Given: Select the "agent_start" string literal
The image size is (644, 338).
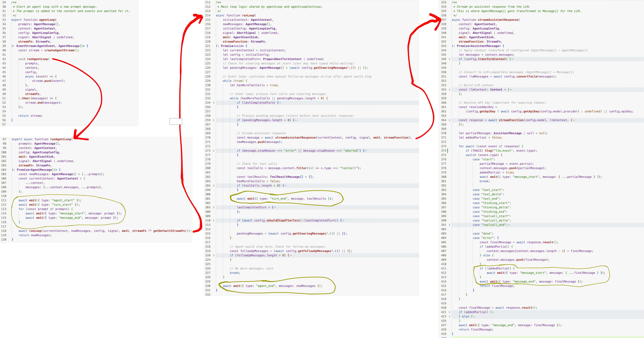Looking at the screenshot, I should click(63, 200).
